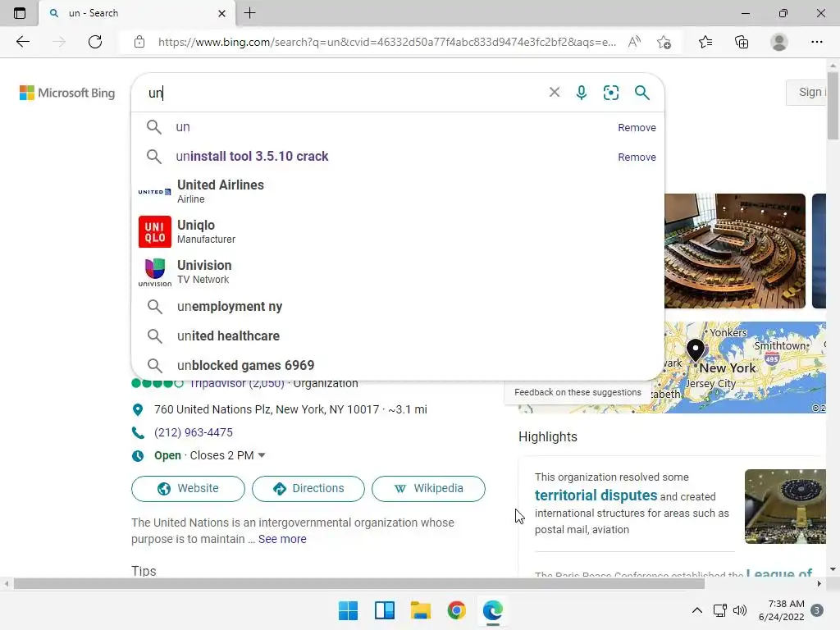Open the Favorites list icon
The width and height of the screenshot is (840, 630).
tap(705, 42)
